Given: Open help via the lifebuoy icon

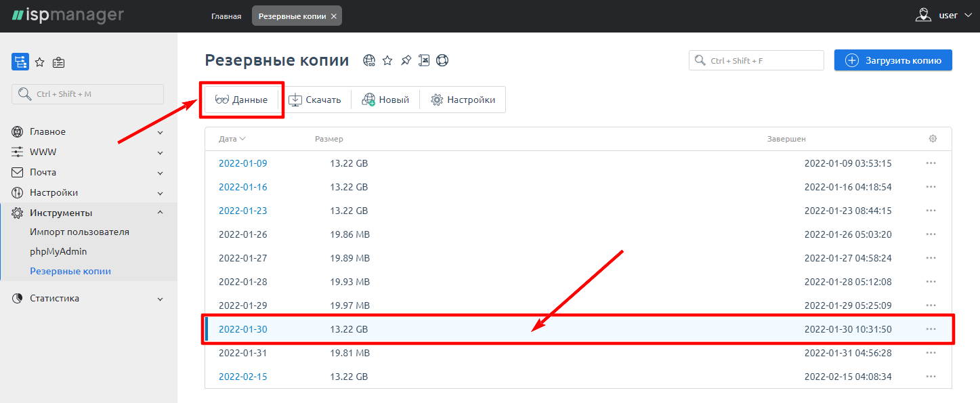Looking at the screenshot, I should [442, 61].
